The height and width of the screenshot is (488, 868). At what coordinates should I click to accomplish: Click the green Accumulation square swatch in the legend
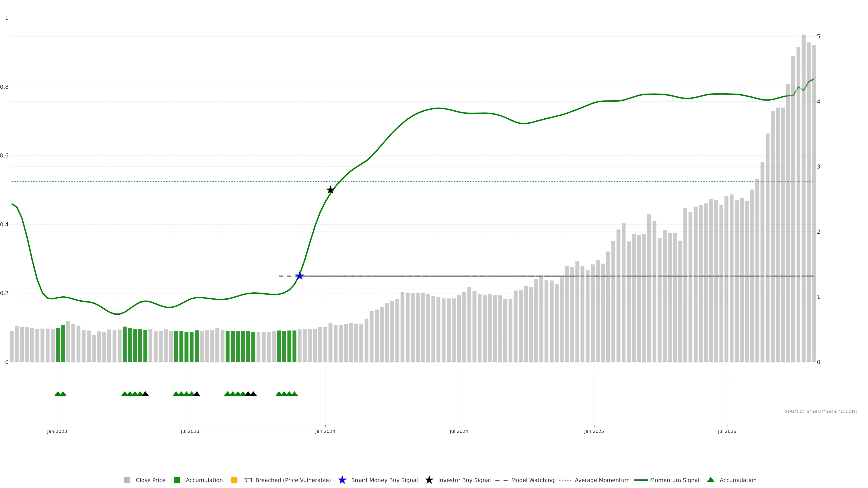click(177, 480)
